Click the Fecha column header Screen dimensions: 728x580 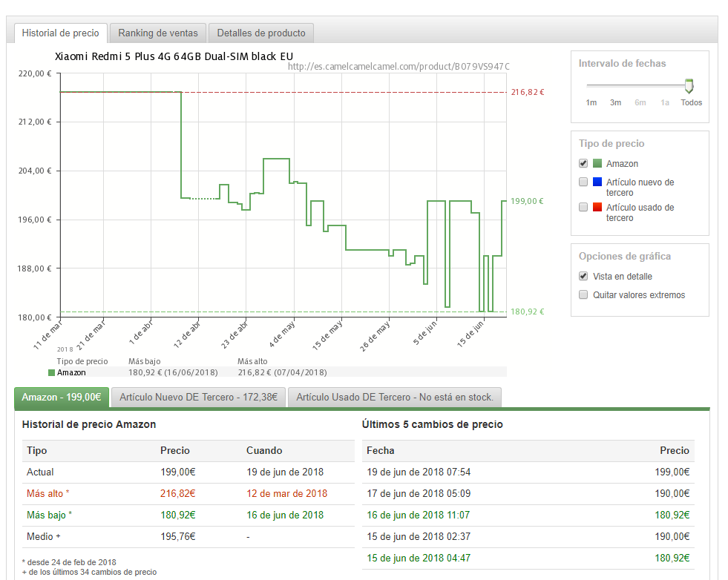(x=381, y=450)
